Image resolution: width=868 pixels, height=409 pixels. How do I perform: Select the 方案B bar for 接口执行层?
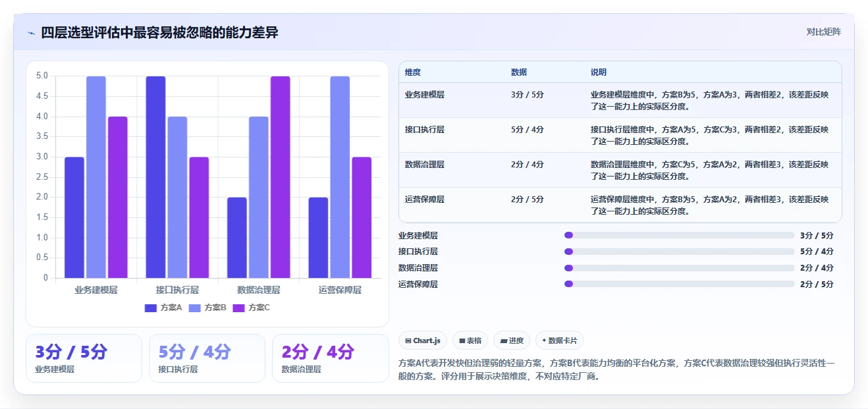(177, 197)
